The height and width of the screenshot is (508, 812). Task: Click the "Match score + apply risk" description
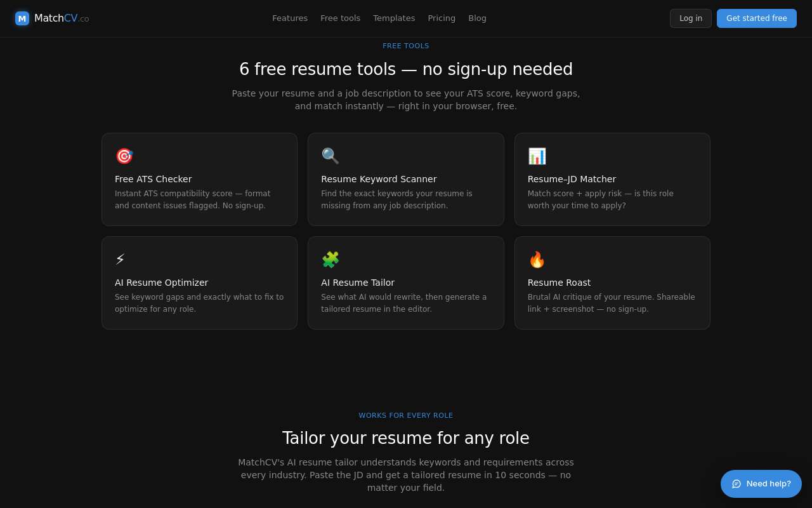point(600,199)
